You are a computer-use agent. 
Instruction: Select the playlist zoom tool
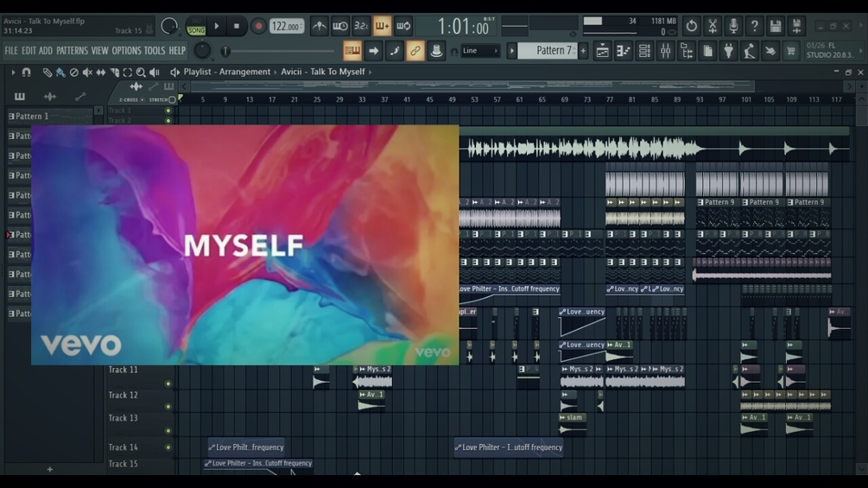pyautogui.click(x=141, y=72)
